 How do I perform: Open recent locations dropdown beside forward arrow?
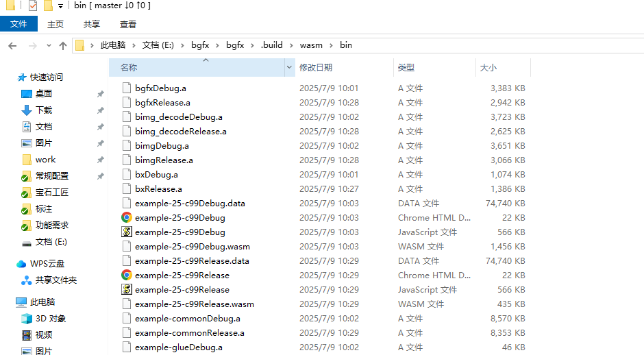click(x=49, y=46)
